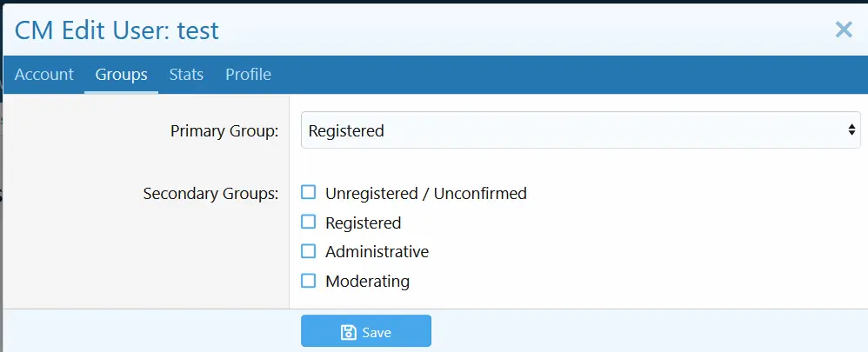868x352 pixels.
Task: Close the CM Edit User dialog
Action: 843,30
